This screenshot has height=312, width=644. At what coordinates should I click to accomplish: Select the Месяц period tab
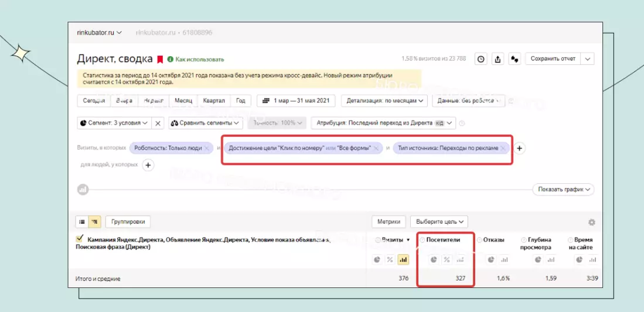click(x=183, y=101)
